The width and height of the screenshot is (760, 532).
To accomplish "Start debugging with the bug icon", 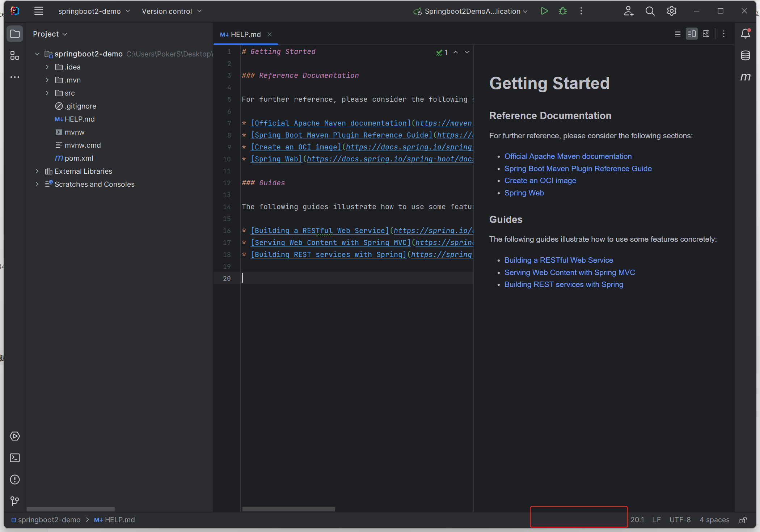I will coord(563,11).
